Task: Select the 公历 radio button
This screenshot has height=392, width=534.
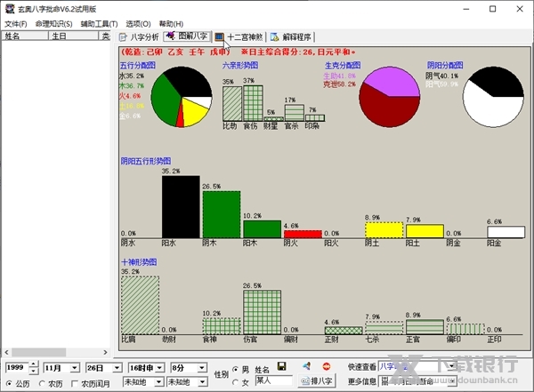Action: [x=10, y=383]
